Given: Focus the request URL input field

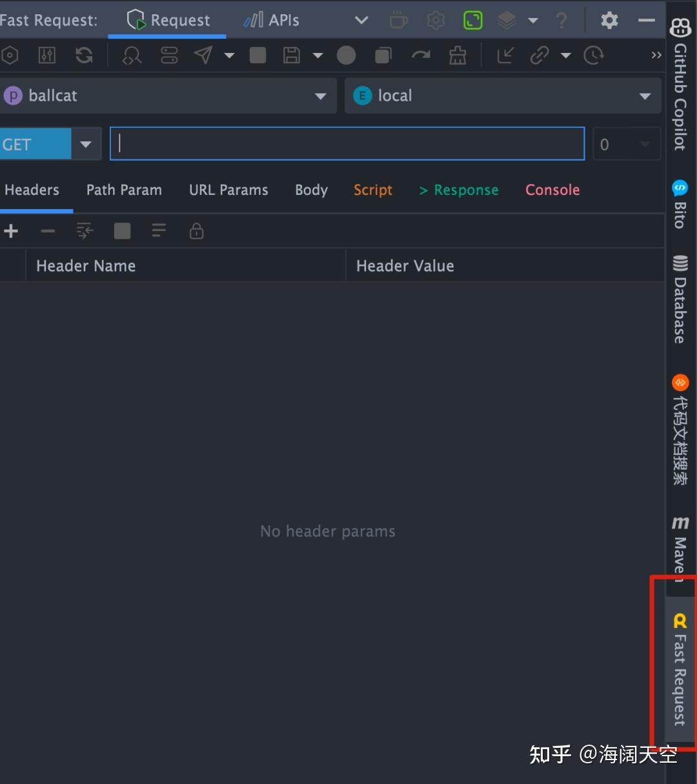Looking at the screenshot, I should (347, 144).
